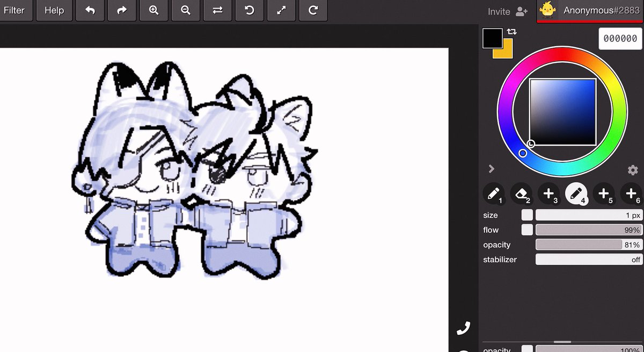
Task: Click the panel divider drag handle
Action: pos(562,341)
